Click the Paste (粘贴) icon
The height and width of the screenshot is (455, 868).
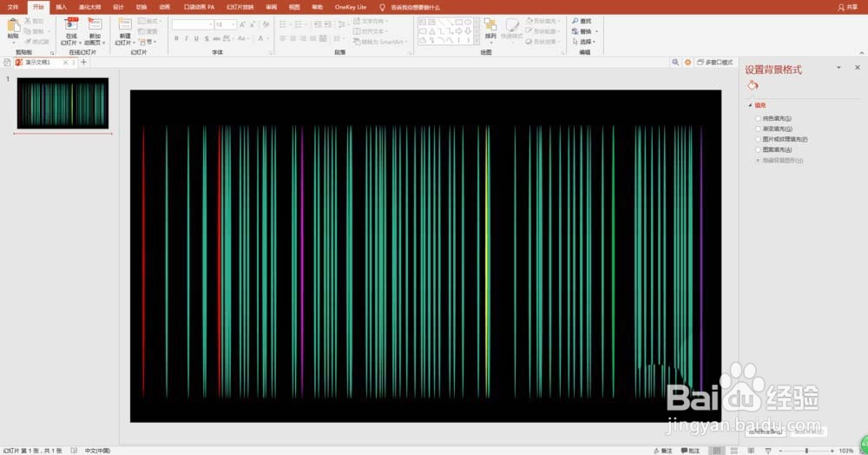click(13, 26)
